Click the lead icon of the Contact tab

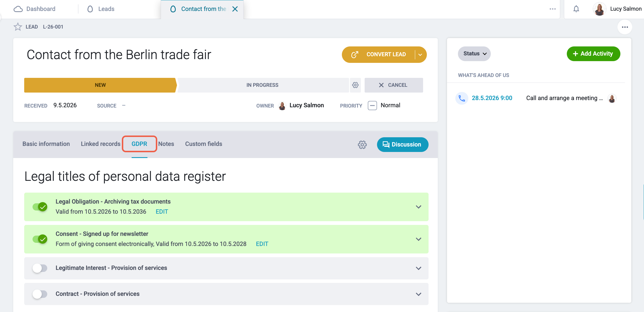[173, 9]
